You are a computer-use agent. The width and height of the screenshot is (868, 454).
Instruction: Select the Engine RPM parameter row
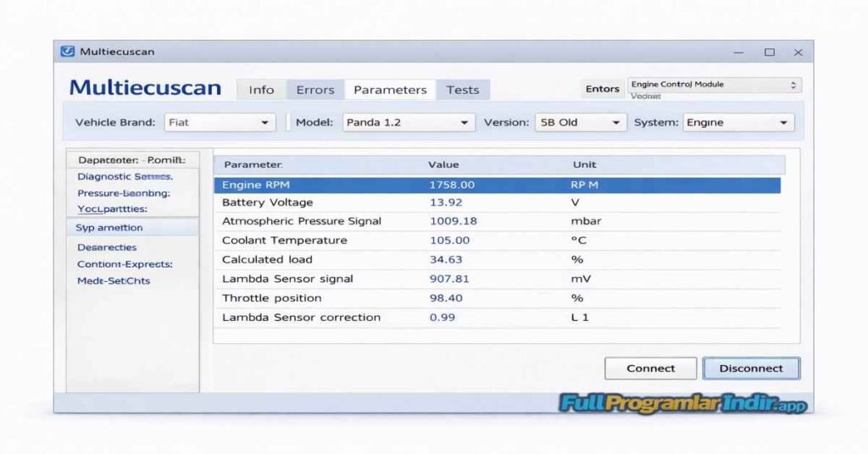(x=497, y=185)
